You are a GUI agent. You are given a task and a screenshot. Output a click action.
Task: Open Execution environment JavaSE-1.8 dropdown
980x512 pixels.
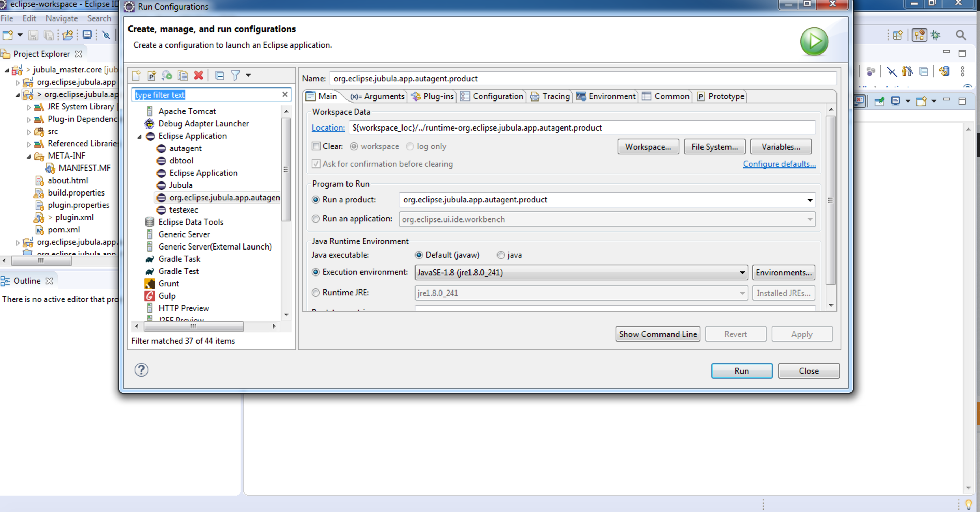point(742,272)
